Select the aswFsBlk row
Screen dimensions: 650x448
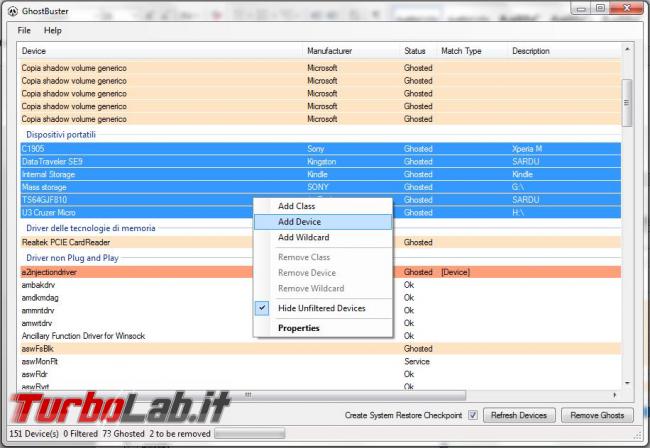click(x=320, y=349)
